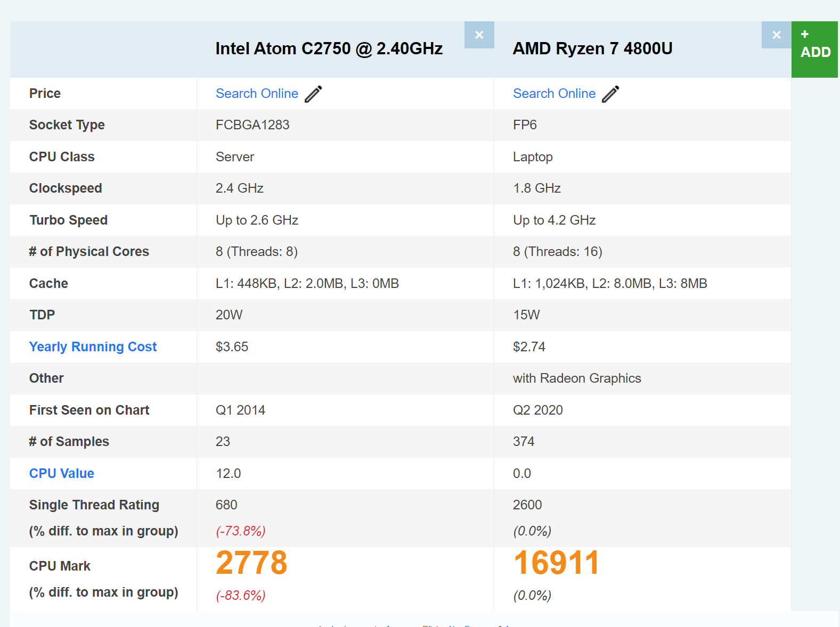
Task: Click the 23 samples value
Action: 223,442
